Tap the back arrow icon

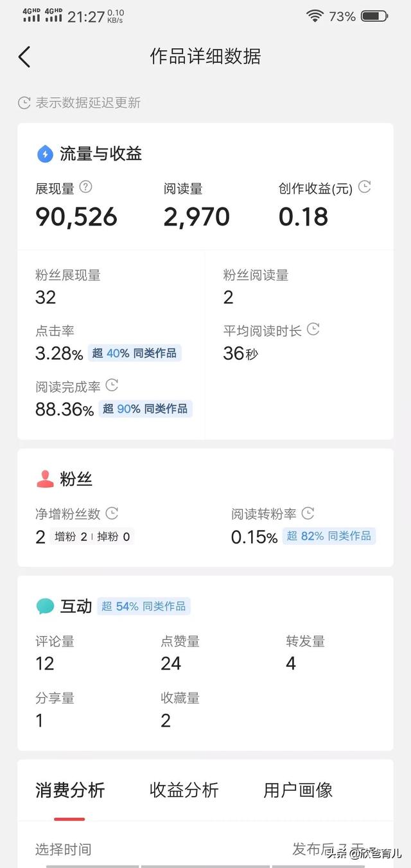24,57
